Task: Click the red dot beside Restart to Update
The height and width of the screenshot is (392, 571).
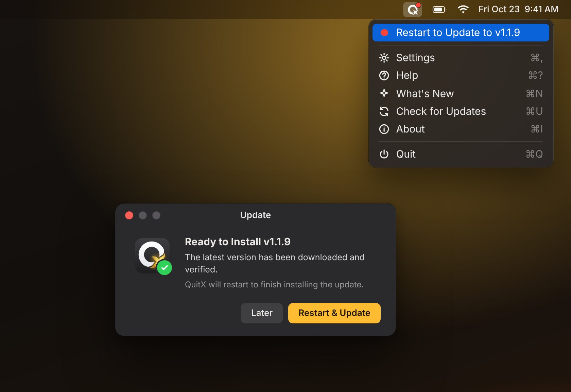Action: (x=384, y=33)
